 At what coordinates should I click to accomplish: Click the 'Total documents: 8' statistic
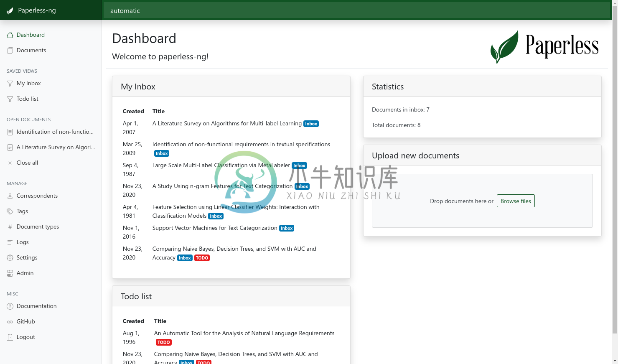point(396,125)
